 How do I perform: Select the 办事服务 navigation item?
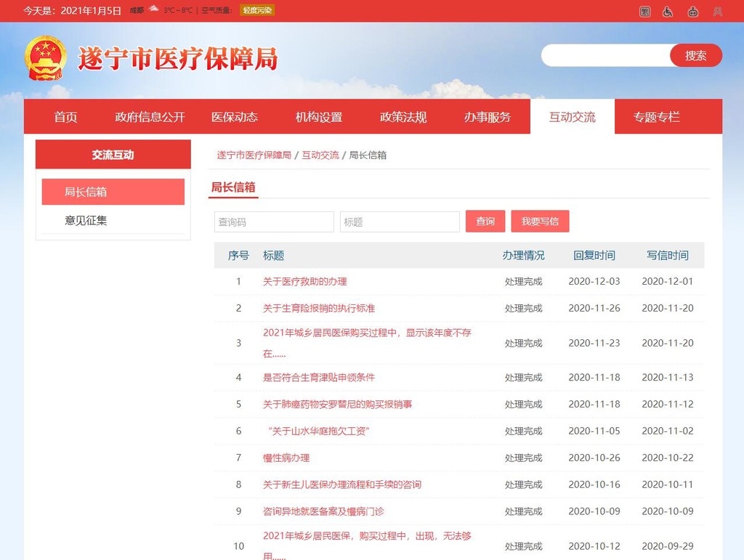pyautogui.click(x=488, y=117)
